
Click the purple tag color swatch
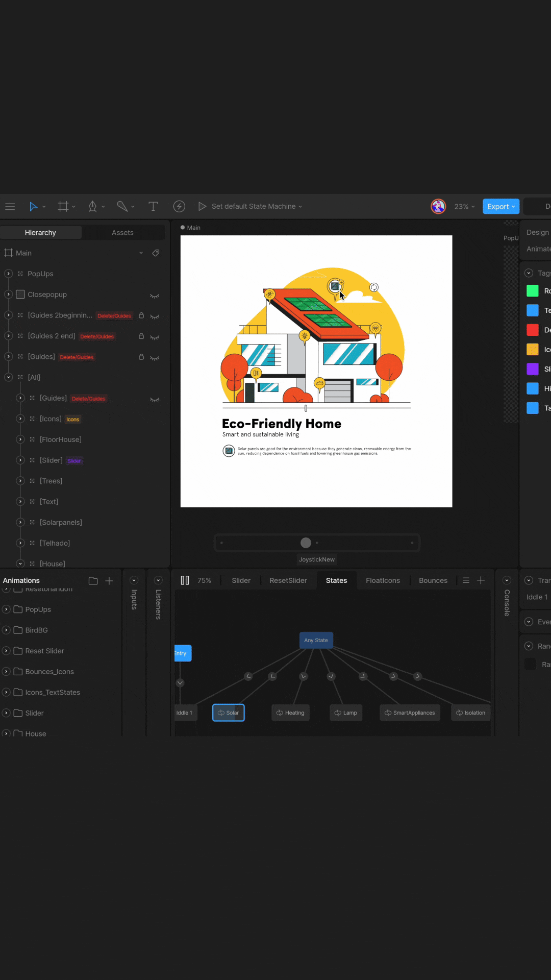point(532,369)
